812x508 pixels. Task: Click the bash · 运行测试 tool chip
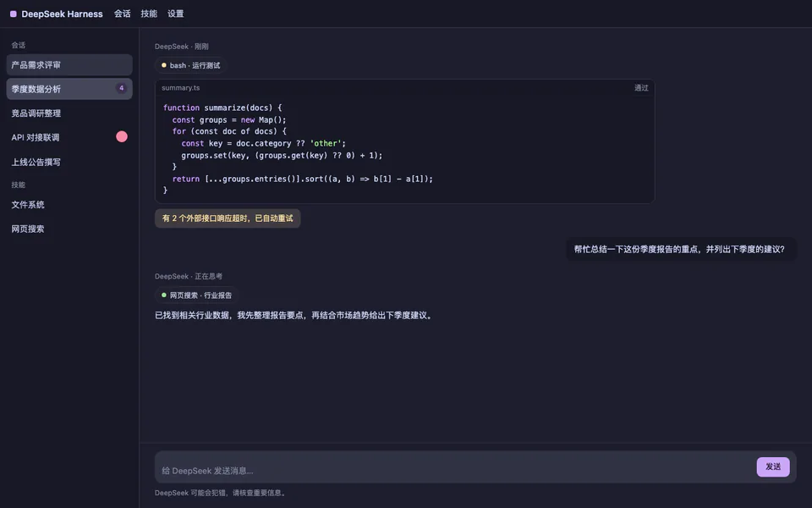[x=190, y=65]
